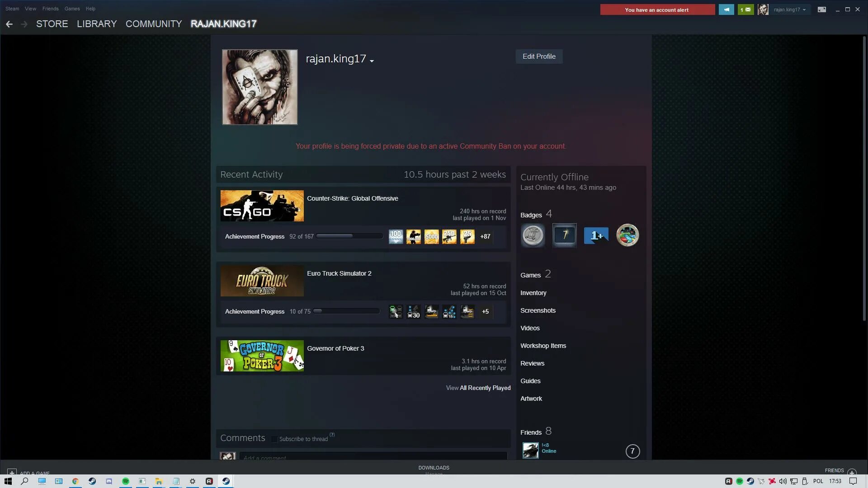The image size is (868, 488).
Task: View the CS:GO '5000' achievement icon
Action: [x=431, y=236]
